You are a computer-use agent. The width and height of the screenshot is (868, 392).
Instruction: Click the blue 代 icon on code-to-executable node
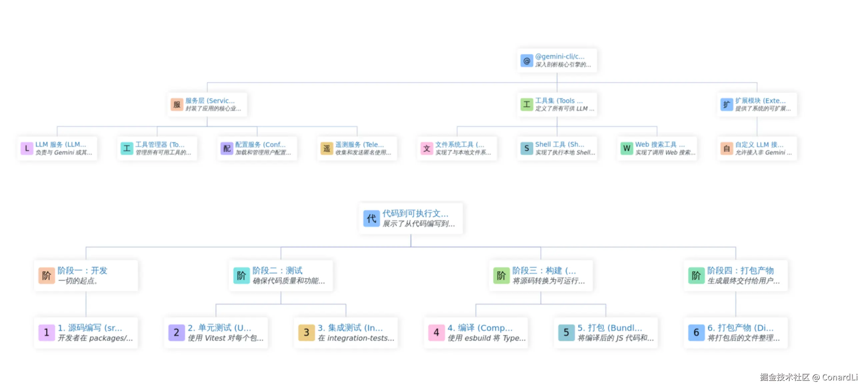point(371,218)
